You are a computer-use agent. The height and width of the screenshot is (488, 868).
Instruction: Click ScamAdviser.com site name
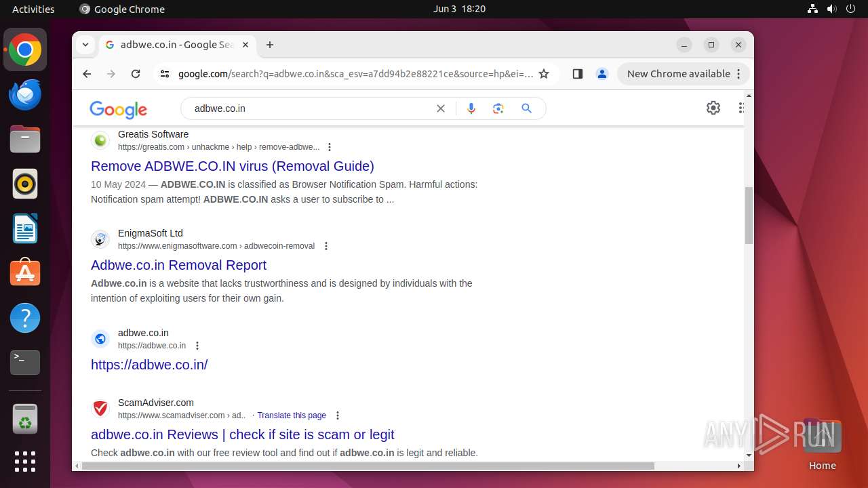[156, 403]
